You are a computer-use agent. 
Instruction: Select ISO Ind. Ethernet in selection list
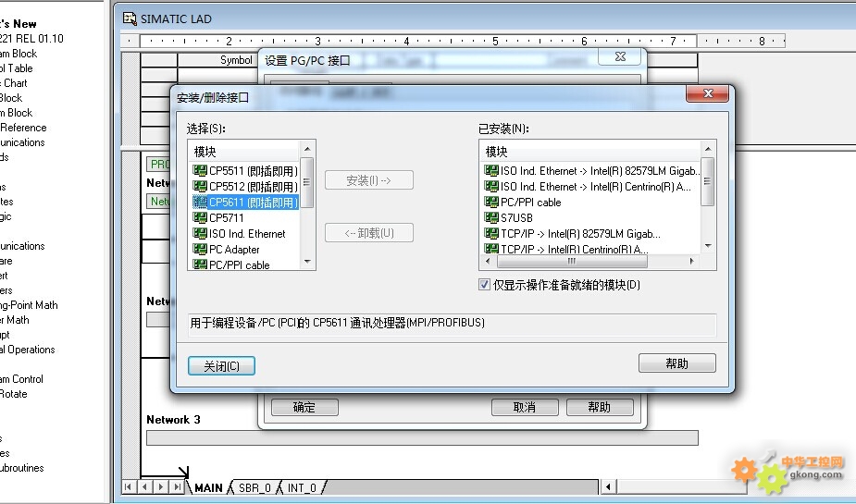click(x=239, y=233)
